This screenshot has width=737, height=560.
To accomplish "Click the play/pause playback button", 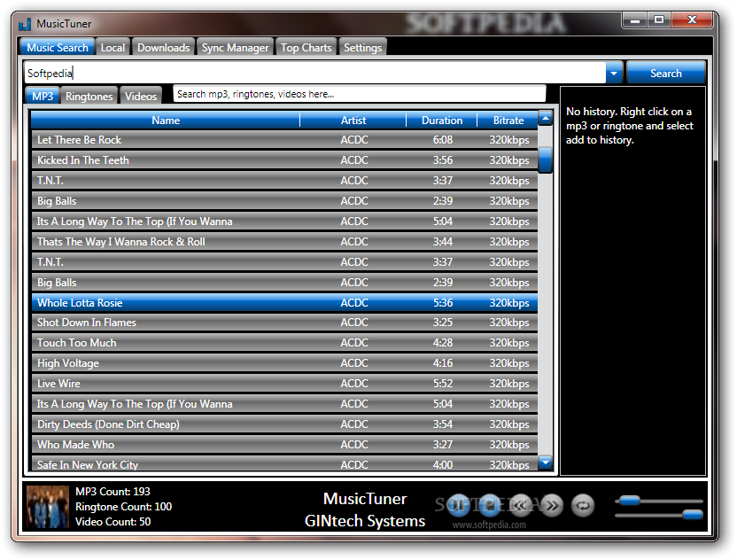I will coord(458,505).
